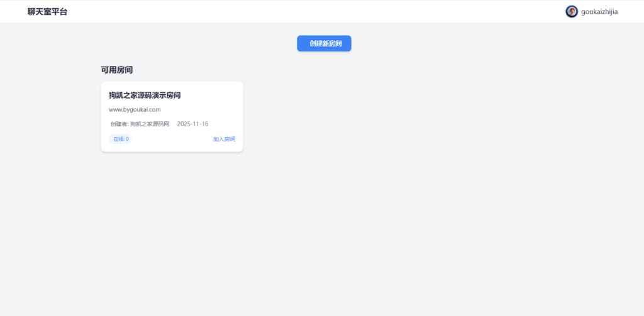This screenshot has width=644, height=316.
Task: Click the 在线: 0 online count badge
Action: (120, 139)
